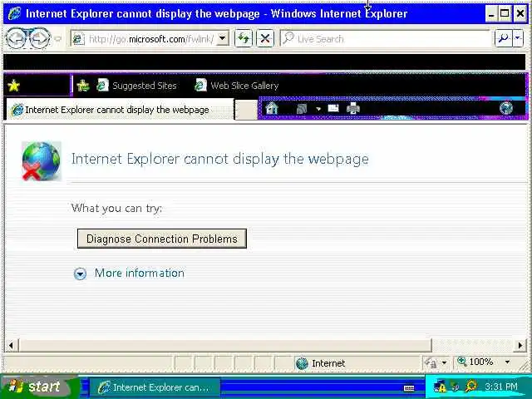Click the More information link text
This screenshot has height=399, width=532.
point(139,273)
